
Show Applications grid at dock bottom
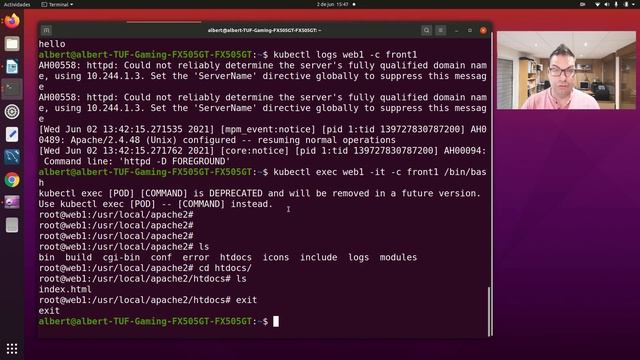pos(12,348)
